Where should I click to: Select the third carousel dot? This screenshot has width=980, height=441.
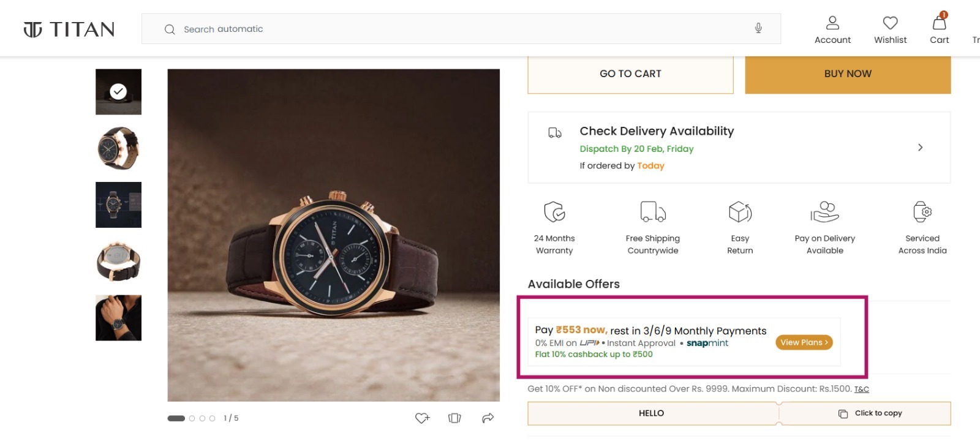pos(202,418)
